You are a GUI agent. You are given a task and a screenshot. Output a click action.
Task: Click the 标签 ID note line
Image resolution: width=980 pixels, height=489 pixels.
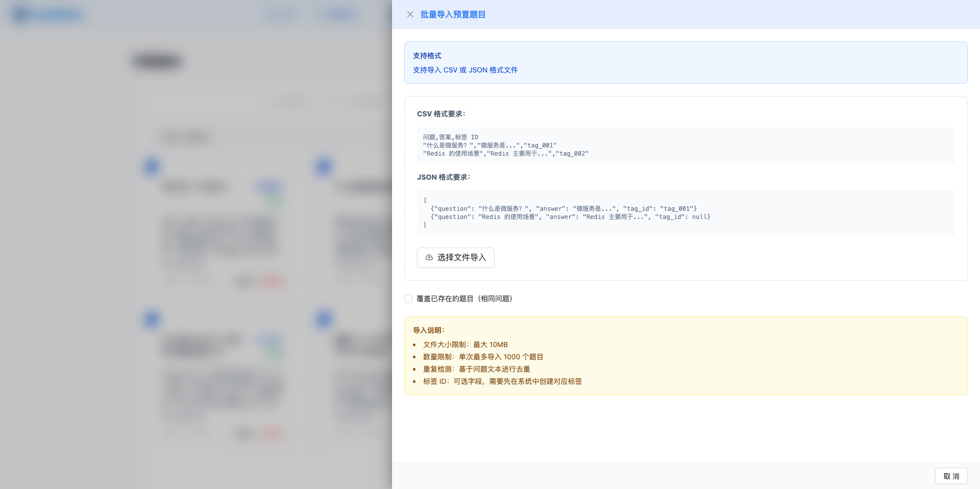click(x=502, y=381)
